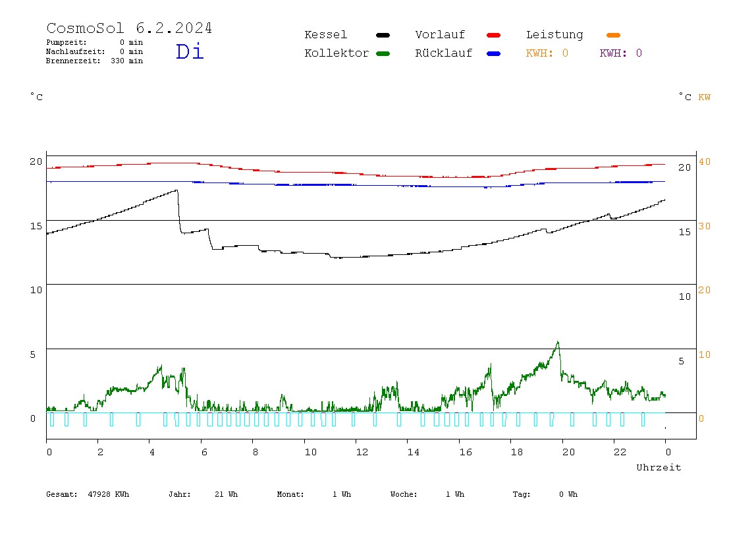Select the "Nachlaufzeit:" label
This screenshot has width=756, height=535.
(x=75, y=51)
